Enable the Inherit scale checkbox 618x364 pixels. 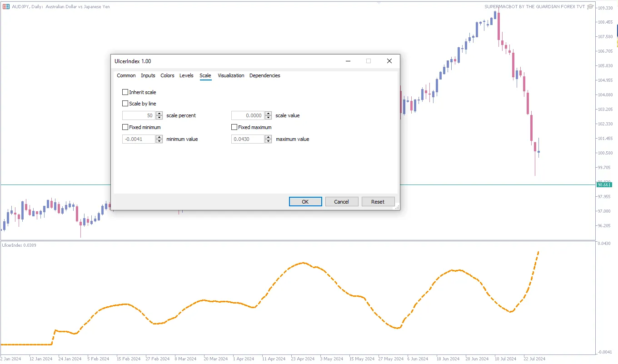(x=125, y=92)
